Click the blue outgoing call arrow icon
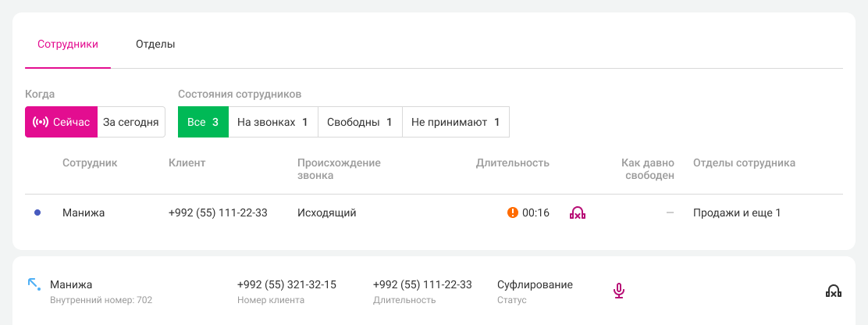868x325 pixels. pyautogui.click(x=34, y=284)
